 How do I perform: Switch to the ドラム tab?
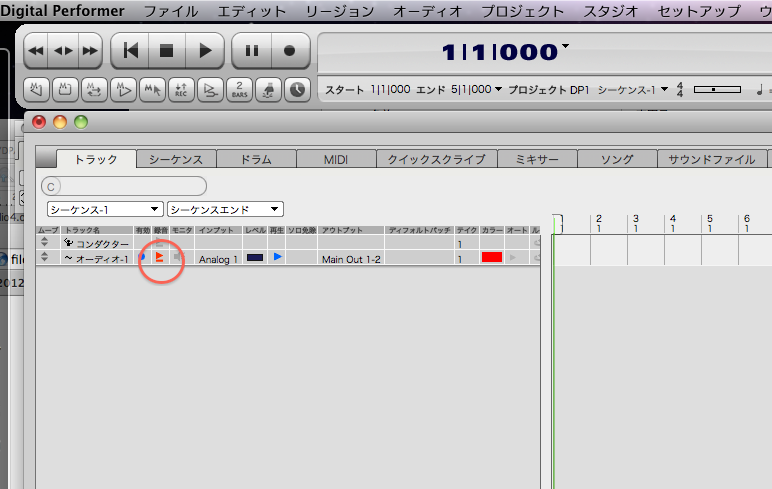click(256, 159)
